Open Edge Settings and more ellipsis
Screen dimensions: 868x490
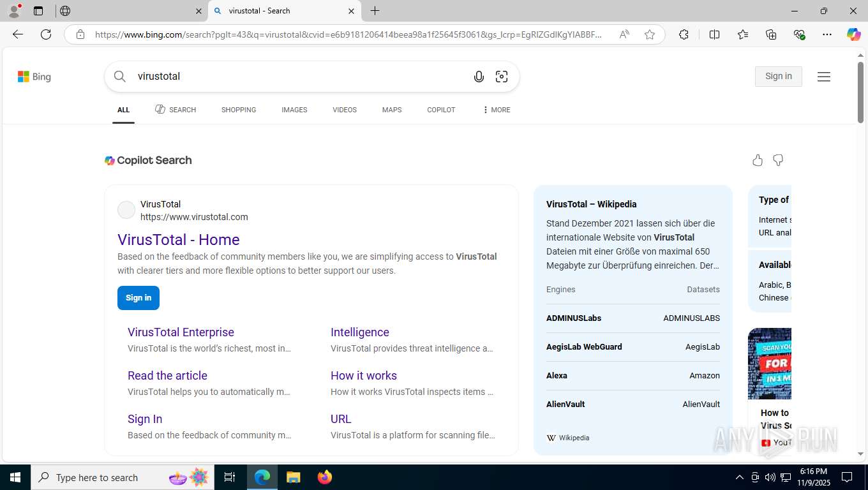pos(827,34)
